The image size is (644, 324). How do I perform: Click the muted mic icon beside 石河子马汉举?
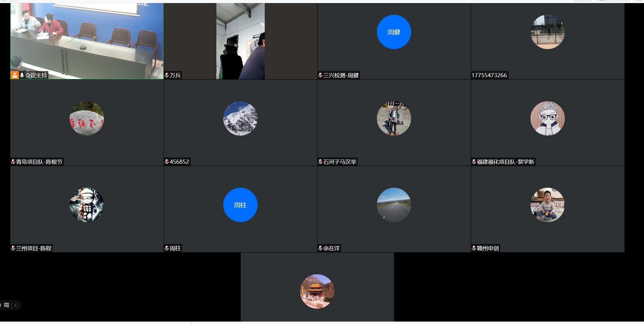click(320, 162)
